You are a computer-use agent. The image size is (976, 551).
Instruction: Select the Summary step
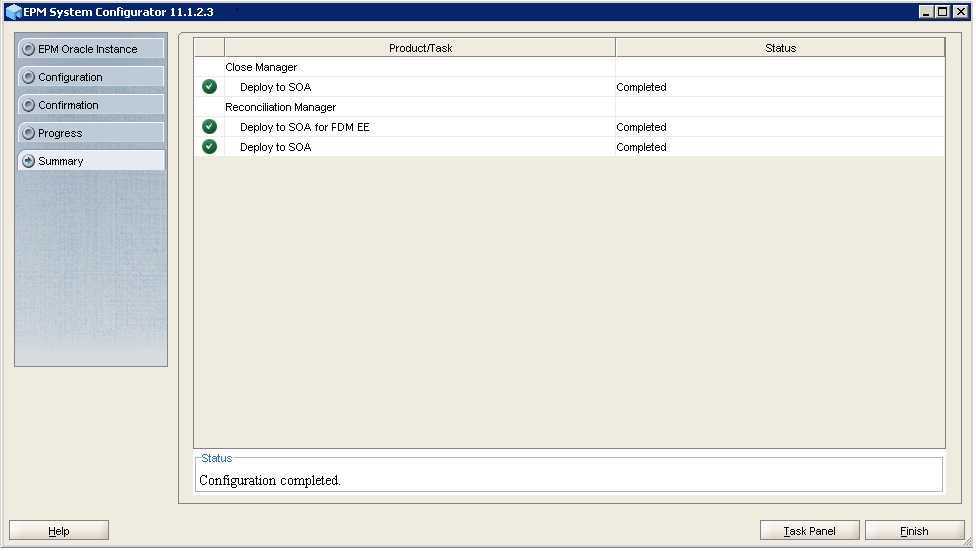92,161
